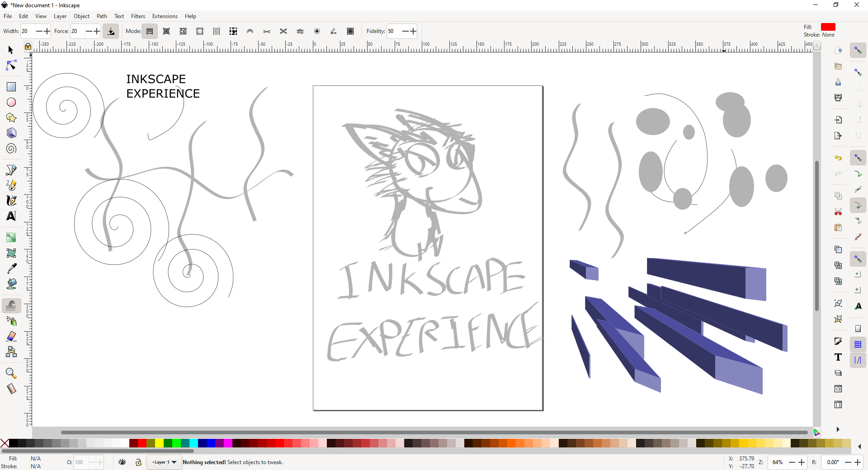Open the Extensions menu
The image size is (868, 470).
(165, 16)
